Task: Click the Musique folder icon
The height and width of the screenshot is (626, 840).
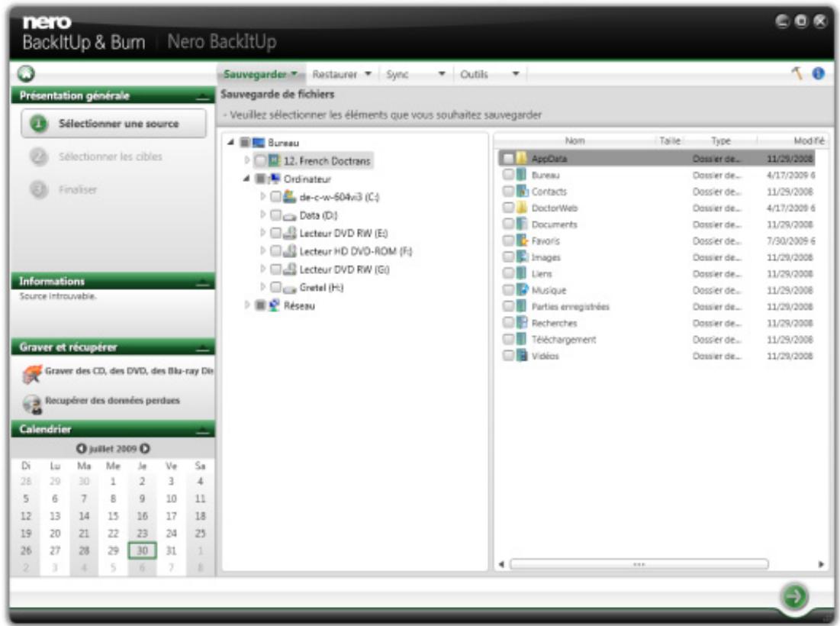Action: pos(523,290)
